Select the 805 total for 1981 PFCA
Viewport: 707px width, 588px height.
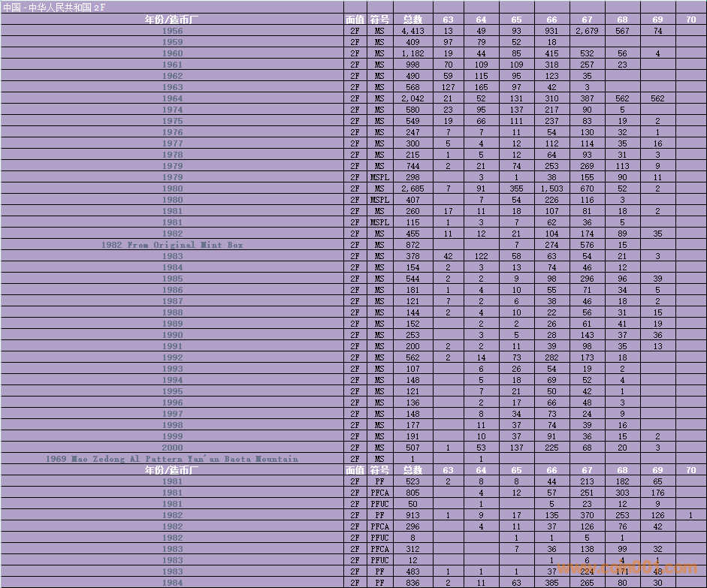[x=412, y=493]
